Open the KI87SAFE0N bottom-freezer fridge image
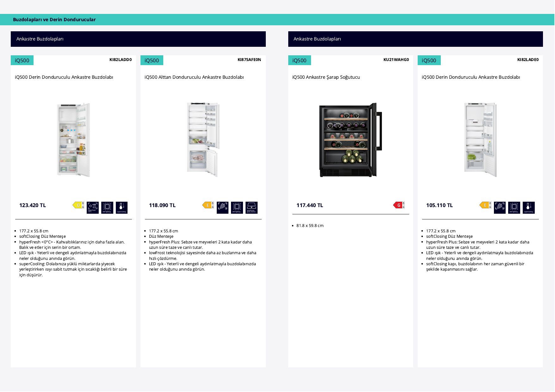555x392 pixels. pos(203,140)
